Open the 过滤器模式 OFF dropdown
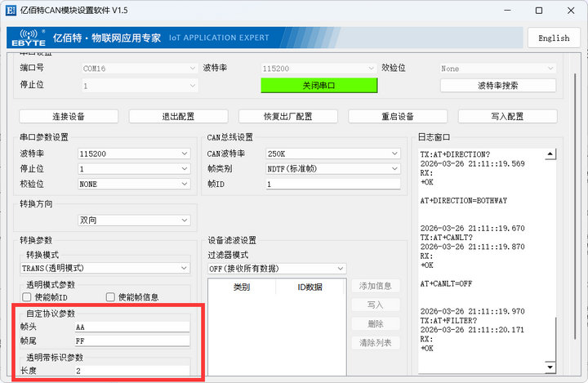588x383 pixels. 277,269
